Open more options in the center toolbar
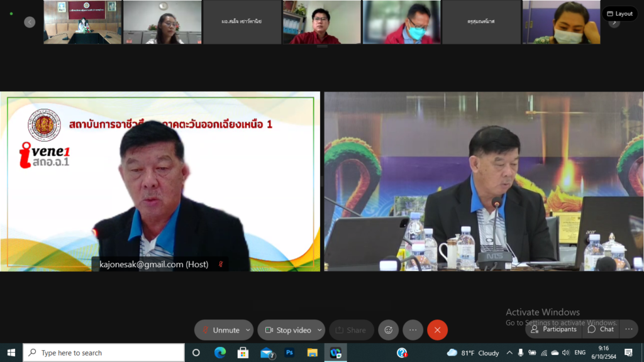Viewport: 644px width, 362px height. 413,330
